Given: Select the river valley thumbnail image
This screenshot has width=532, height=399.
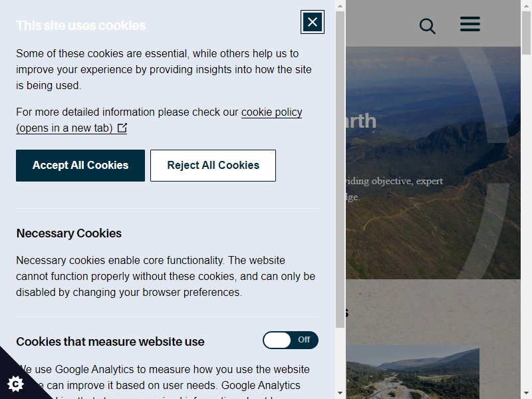Looking at the screenshot, I should [x=412, y=372].
